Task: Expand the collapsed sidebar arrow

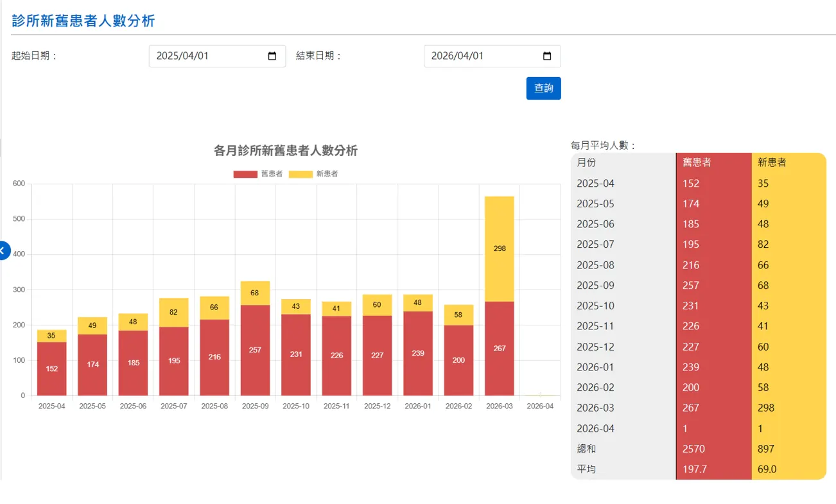Action: 3,250
